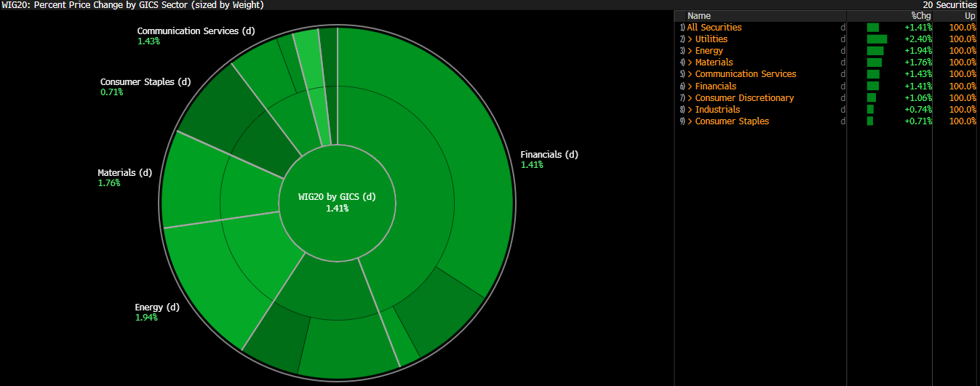Click the Up column header
This screenshot has width=980, height=386.
coord(970,16)
